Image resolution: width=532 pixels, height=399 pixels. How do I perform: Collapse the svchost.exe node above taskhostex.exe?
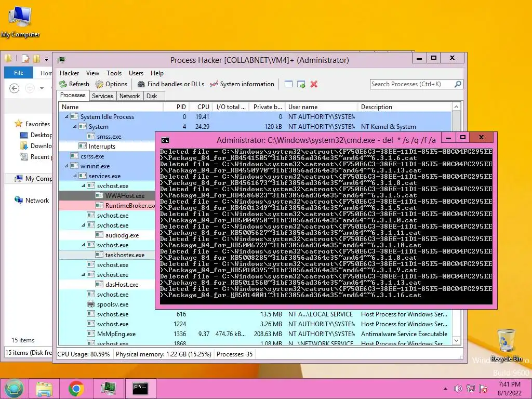83,245
